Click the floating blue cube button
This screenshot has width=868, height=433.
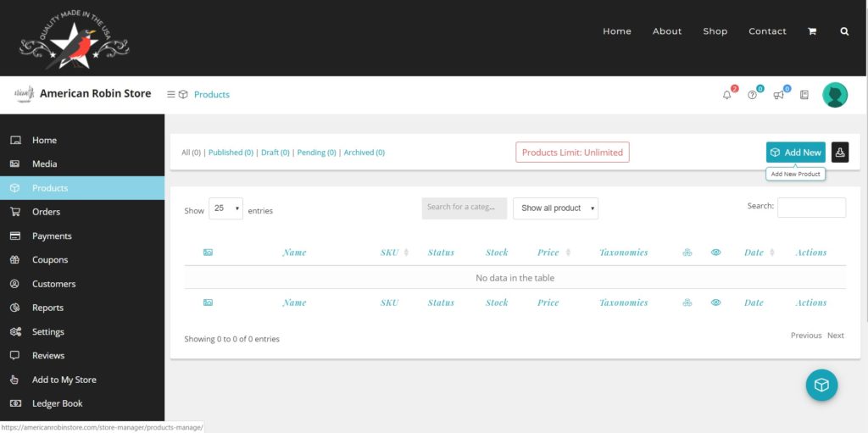pyautogui.click(x=821, y=385)
